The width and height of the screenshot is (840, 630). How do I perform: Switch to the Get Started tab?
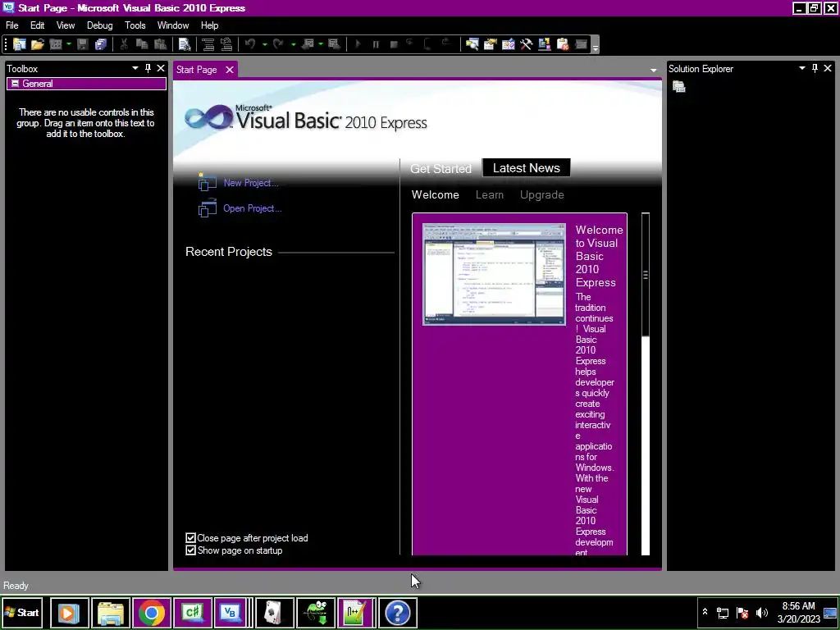441,168
